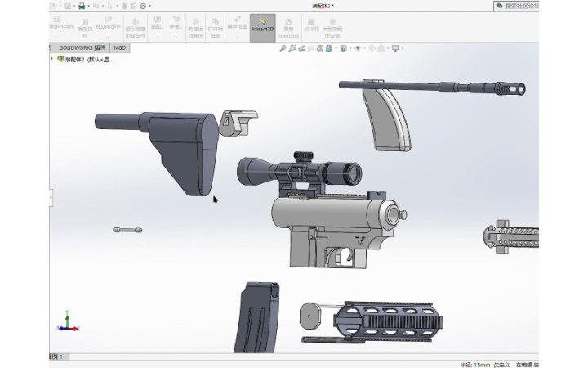588x368 pixels.
Task: Click the Open file icon in quick toolbar
Action: (53, 6)
